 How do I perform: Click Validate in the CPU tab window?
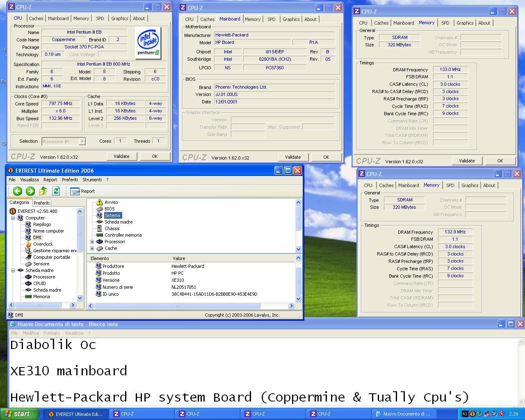(x=121, y=156)
